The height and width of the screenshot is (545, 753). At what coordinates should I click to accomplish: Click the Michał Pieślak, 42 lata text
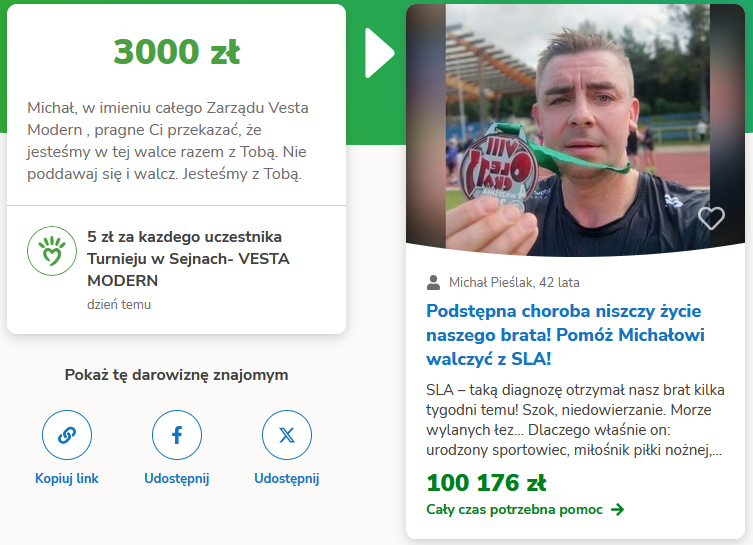click(x=514, y=282)
